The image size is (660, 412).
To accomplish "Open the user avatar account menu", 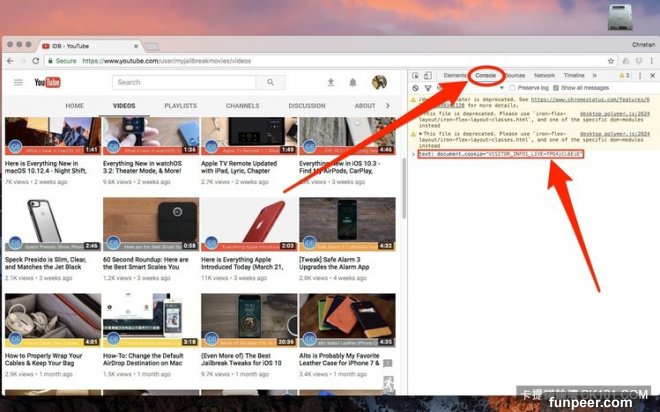I will [x=380, y=82].
